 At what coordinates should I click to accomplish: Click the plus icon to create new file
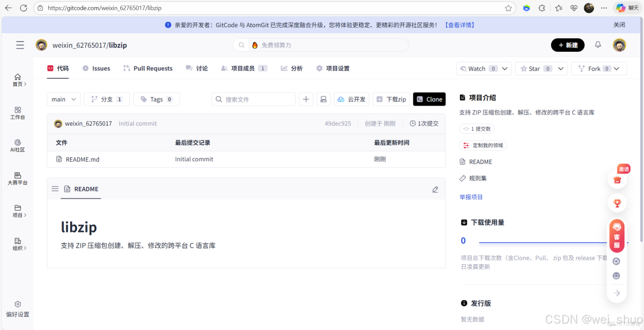point(306,99)
